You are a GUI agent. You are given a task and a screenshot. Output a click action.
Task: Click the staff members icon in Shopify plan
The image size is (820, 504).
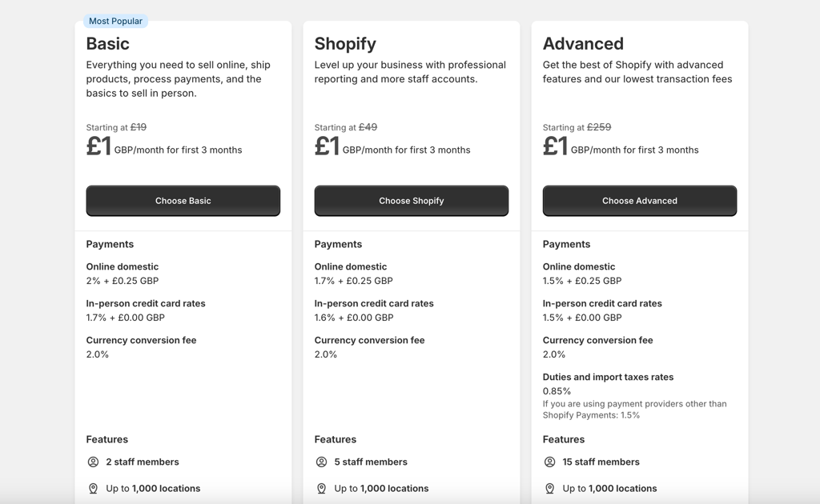click(x=321, y=462)
